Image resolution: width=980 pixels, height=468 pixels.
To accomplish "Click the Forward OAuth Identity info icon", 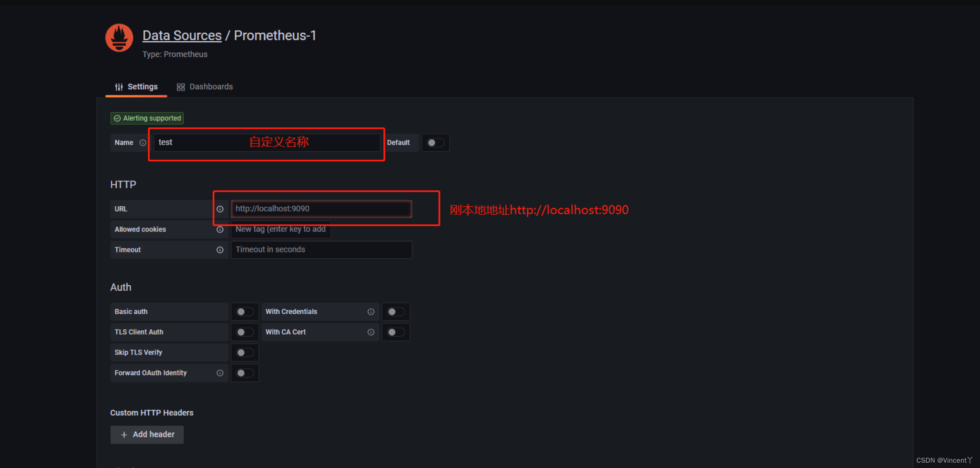I will (x=220, y=373).
